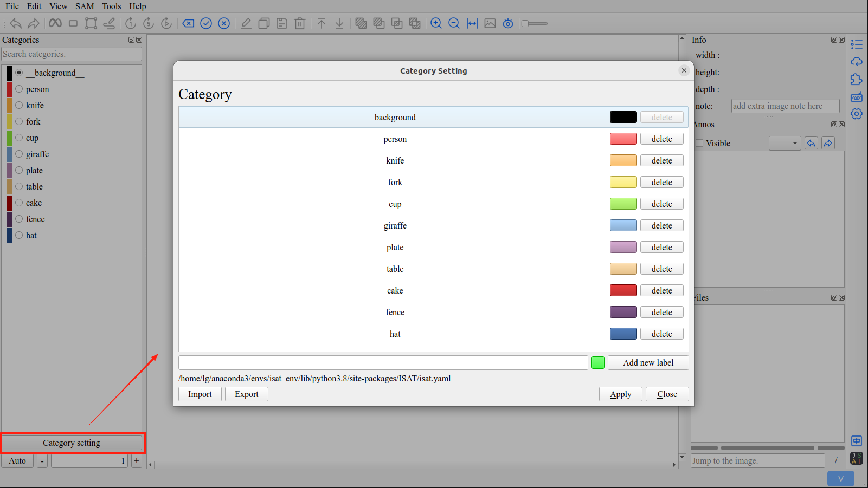Select the person radio button in Categories

[x=19, y=89]
